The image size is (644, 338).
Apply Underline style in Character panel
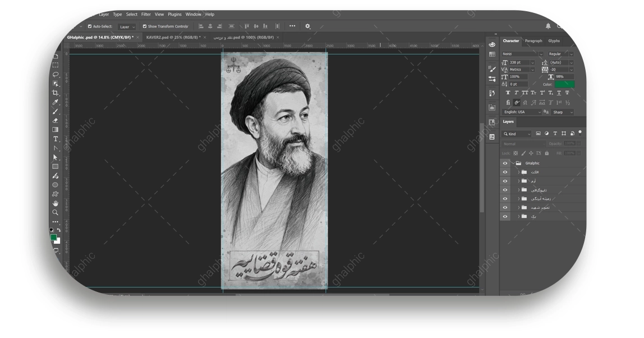tap(559, 93)
